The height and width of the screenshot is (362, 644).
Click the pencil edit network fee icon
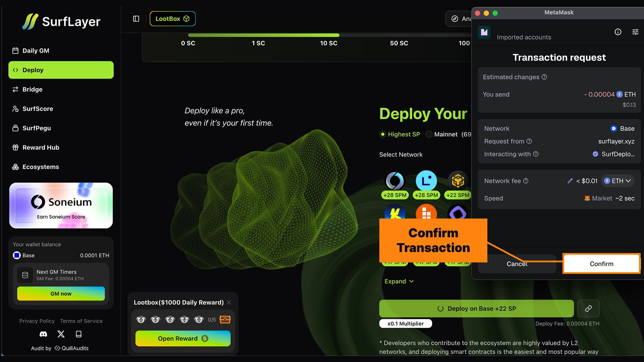click(x=570, y=181)
